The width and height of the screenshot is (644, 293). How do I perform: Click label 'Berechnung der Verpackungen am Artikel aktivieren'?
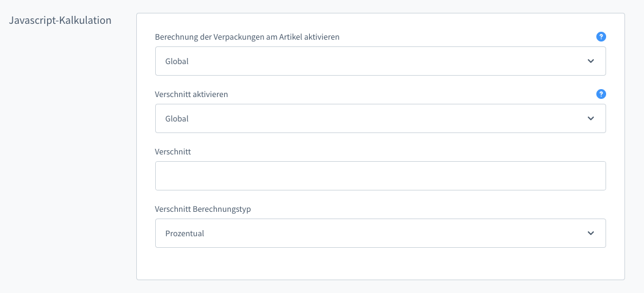point(247,37)
